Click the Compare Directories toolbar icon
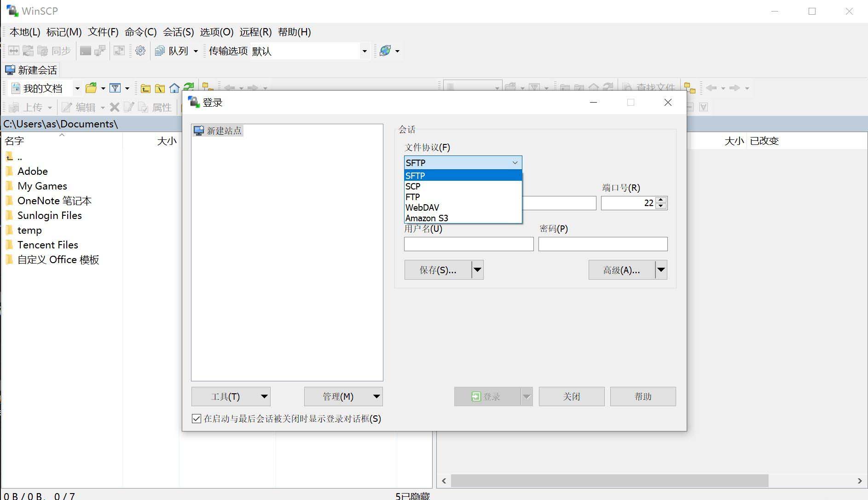 pos(14,51)
